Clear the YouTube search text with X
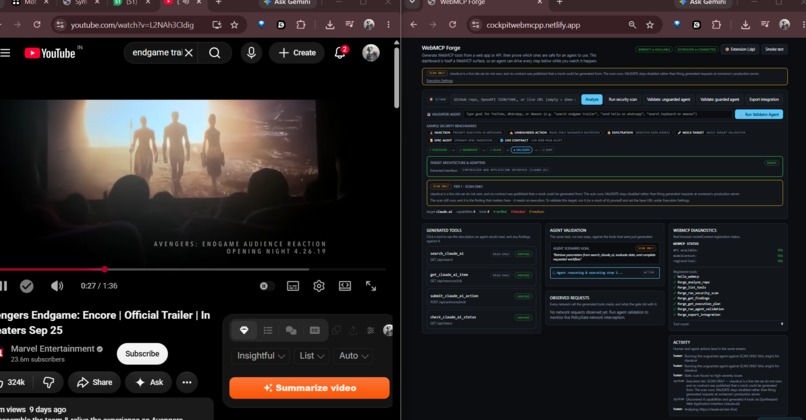Viewport: 806px width, 420px height. coord(189,53)
